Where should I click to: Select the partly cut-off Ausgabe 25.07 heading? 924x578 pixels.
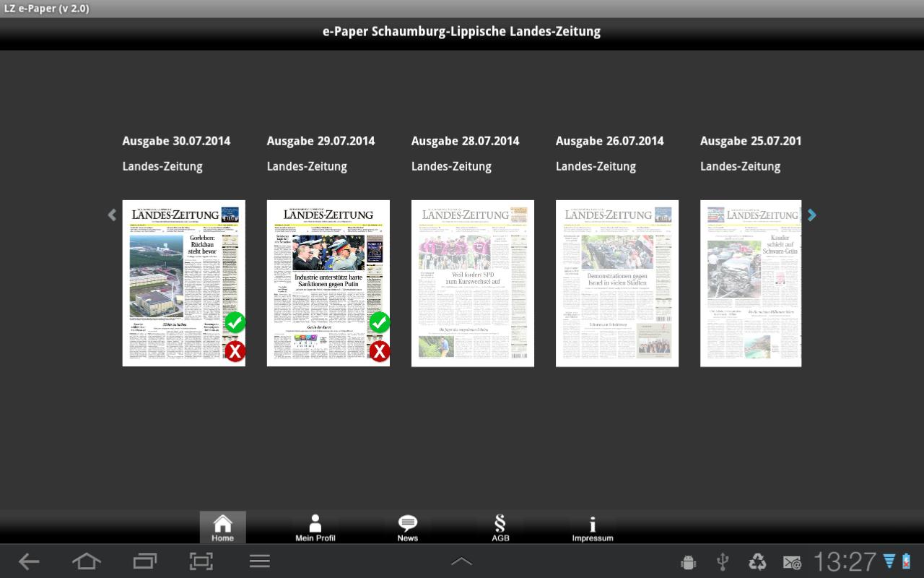tap(751, 141)
